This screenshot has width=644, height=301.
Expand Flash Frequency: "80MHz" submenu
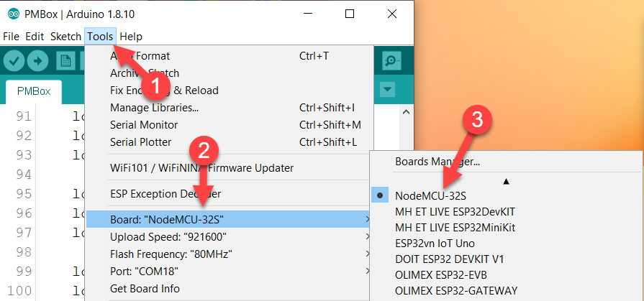[x=230, y=254]
